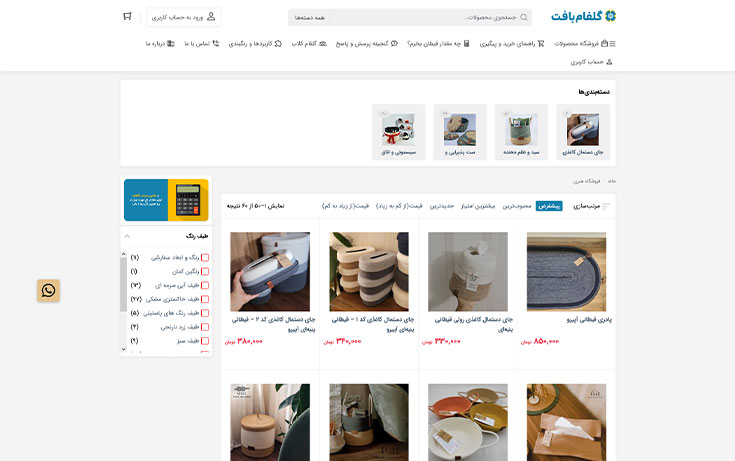Click the color filter list scrollbar
735x461 pixels.
tap(124, 284)
